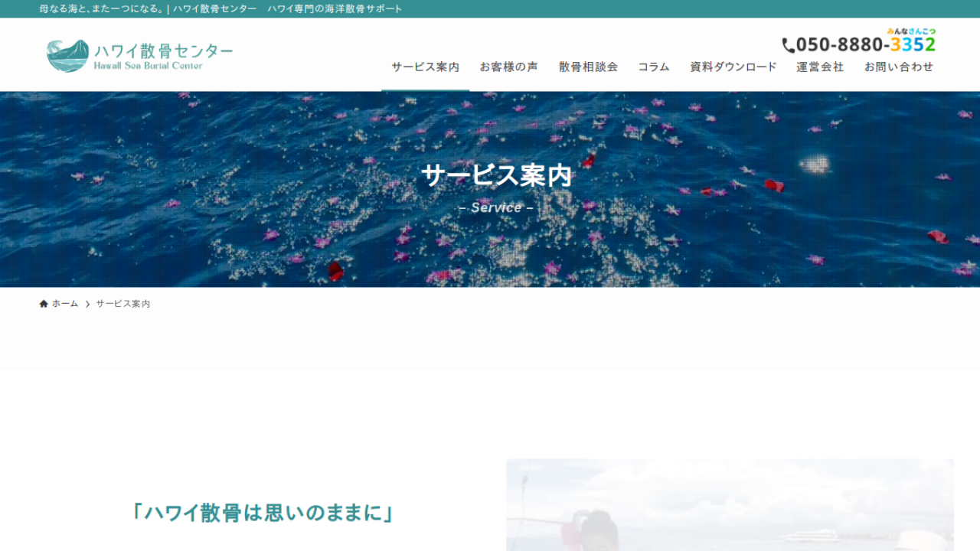This screenshot has width=980, height=551.
Task: Go to the 散骨相談会 page
Action: [588, 67]
